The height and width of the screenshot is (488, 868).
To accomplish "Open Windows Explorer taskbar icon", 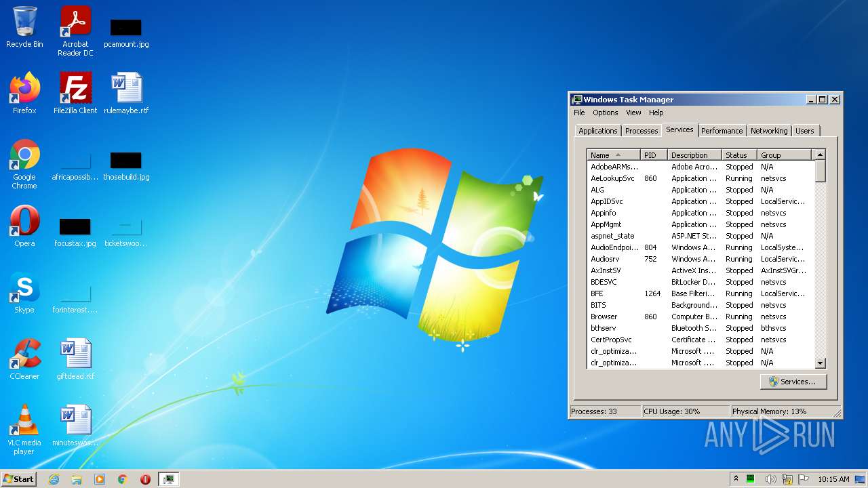I will (x=77, y=479).
